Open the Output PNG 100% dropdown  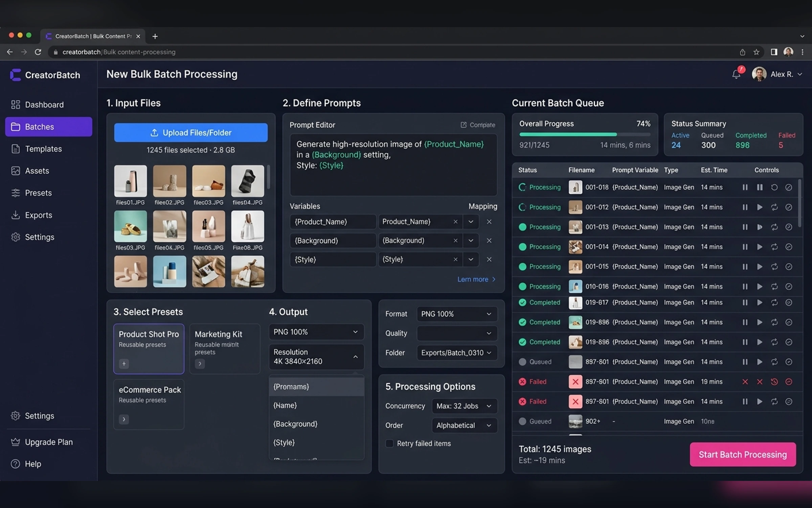[316, 332]
